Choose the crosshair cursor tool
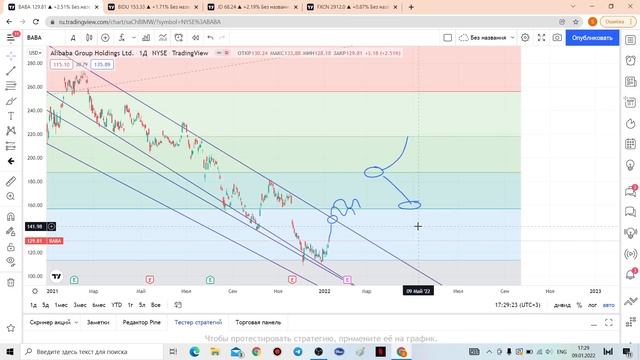 pyautogui.click(x=11, y=56)
